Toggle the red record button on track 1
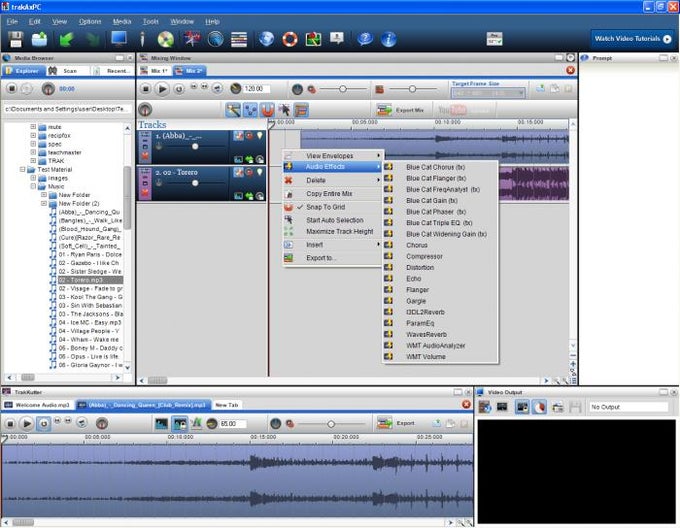Screen dimensions: 680x528 click(x=249, y=136)
